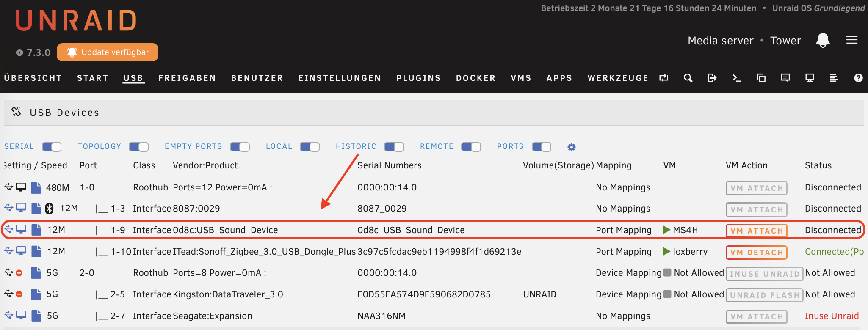Image resolution: width=868 pixels, height=330 pixels.
Task: Click the monitor icon on port 1-9 row
Action: (21, 229)
